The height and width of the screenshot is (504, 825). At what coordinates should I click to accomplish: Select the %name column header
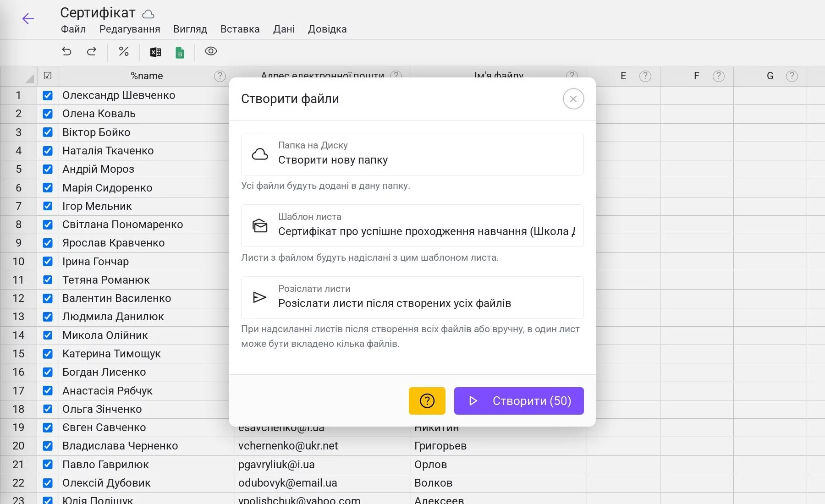point(147,76)
